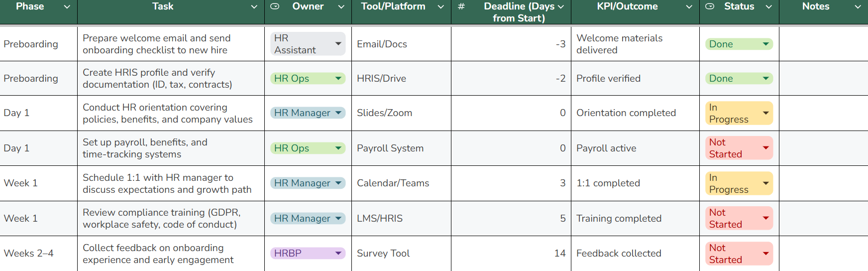Open the Status column header menu arrow
The image size is (868, 271).
[x=768, y=6]
